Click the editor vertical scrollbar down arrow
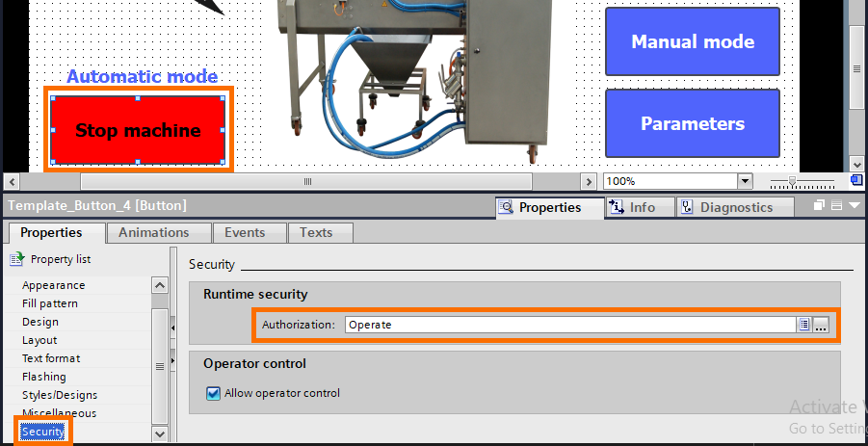The width and height of the screenshot is (868, 446). click(856, 165)
